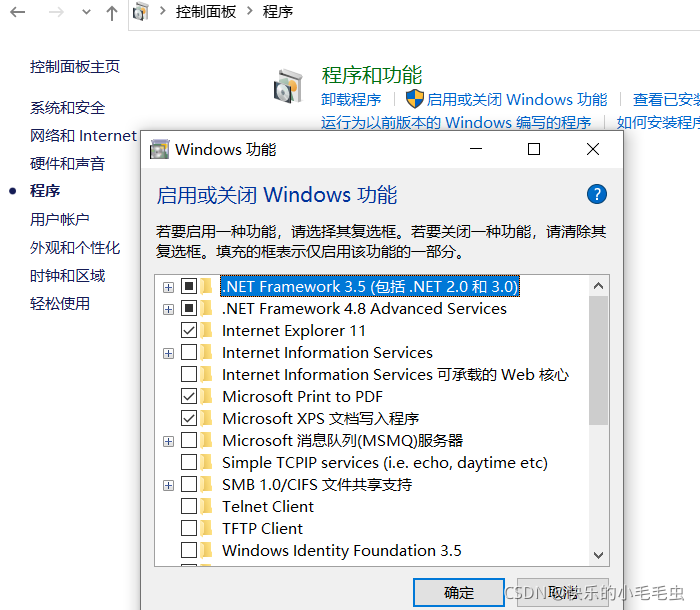Open 系统和安全 category
700x610 pixels.
67,108
